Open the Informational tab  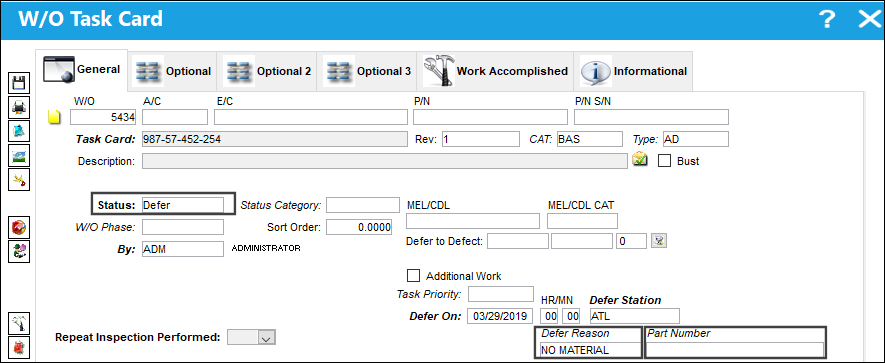(x=633, y=71)
